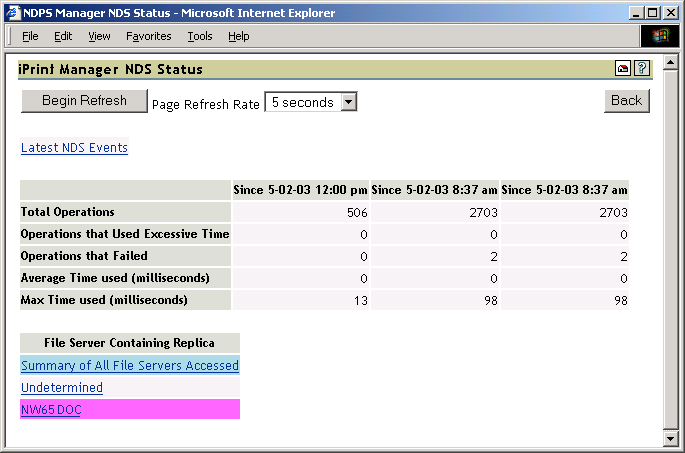Open the Tools menu
The width and height of the screenshot is (685, 453).
(x=200, y=36)
